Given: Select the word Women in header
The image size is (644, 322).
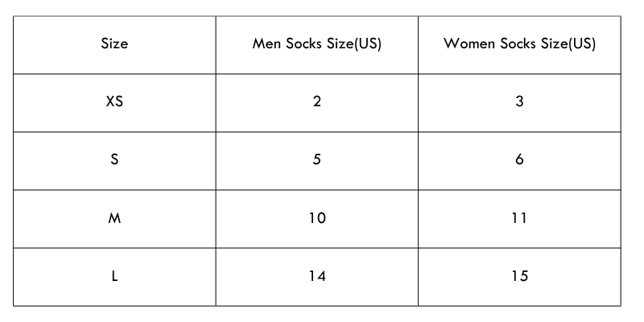Looking at the screenshot, I should (x=469, y=43).
